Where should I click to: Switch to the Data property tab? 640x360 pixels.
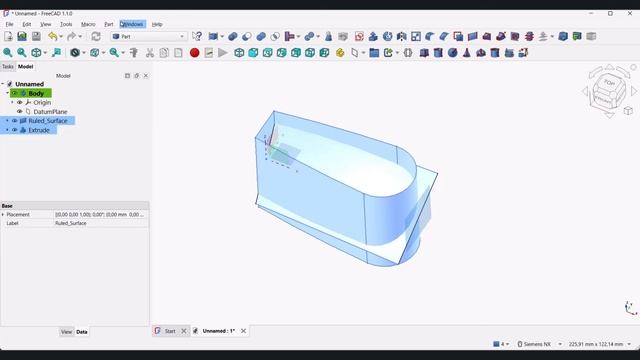click(82, 332)
